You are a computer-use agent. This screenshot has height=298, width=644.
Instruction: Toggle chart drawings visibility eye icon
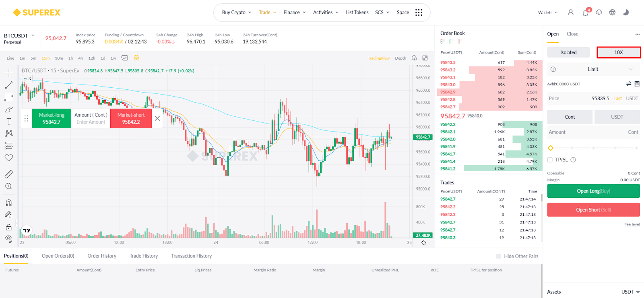point(8,239)
